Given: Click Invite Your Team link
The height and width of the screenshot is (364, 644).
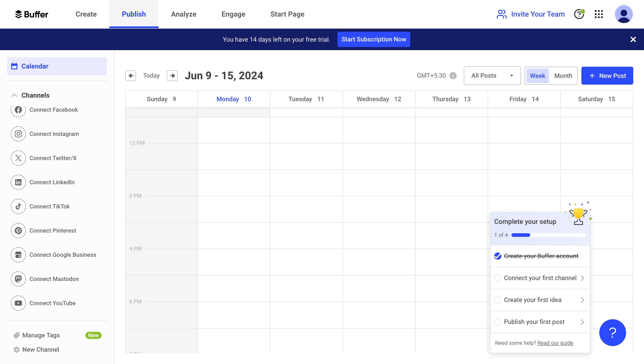Looking at the screenshot, I should pyautogui.click(x=538, y=14).
